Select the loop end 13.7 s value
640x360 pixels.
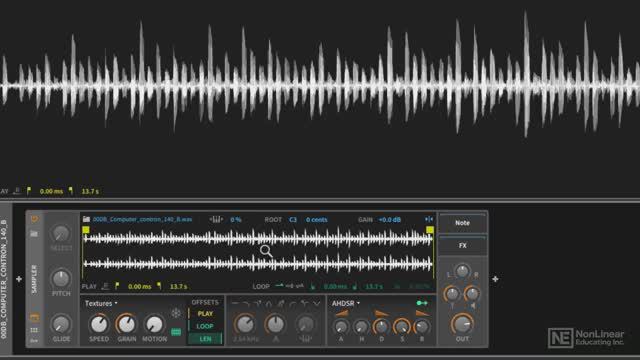[374, 287]
